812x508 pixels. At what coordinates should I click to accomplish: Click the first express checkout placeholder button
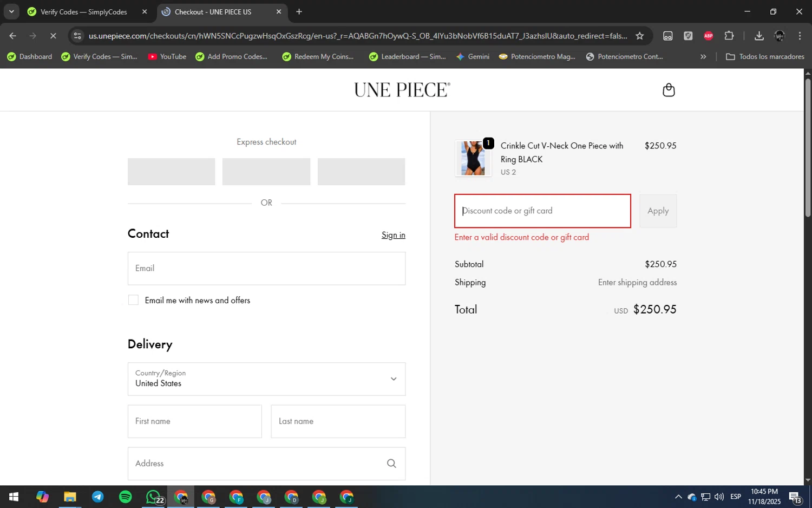171,172
